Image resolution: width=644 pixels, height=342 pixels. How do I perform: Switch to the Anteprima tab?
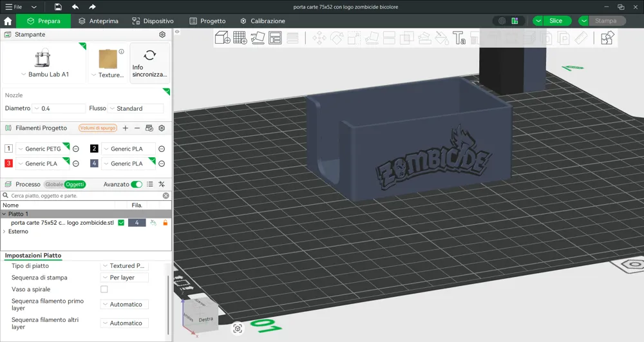coord(99,21)
